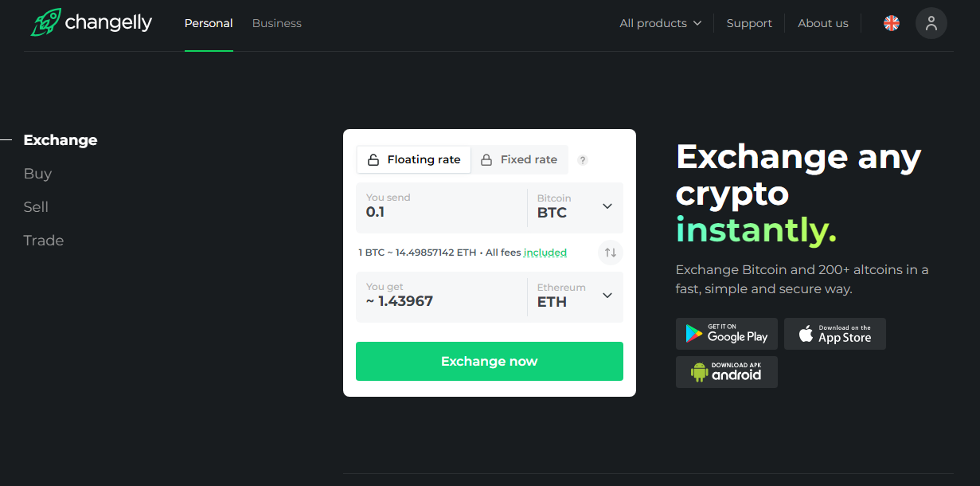Click the UK flag language icon
Screen dimensions: 980x486
[x=891, y=23]
